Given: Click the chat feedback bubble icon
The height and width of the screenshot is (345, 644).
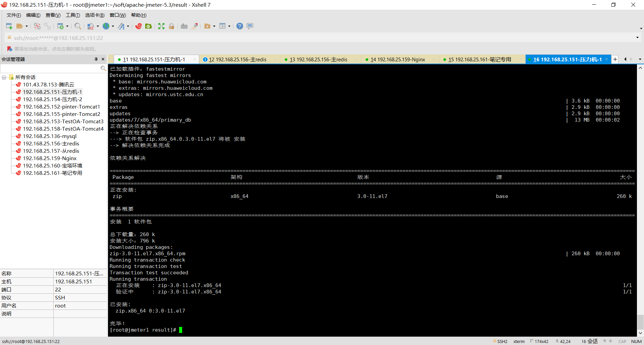Looking at the screenshot, I should (x=250, y=26).
